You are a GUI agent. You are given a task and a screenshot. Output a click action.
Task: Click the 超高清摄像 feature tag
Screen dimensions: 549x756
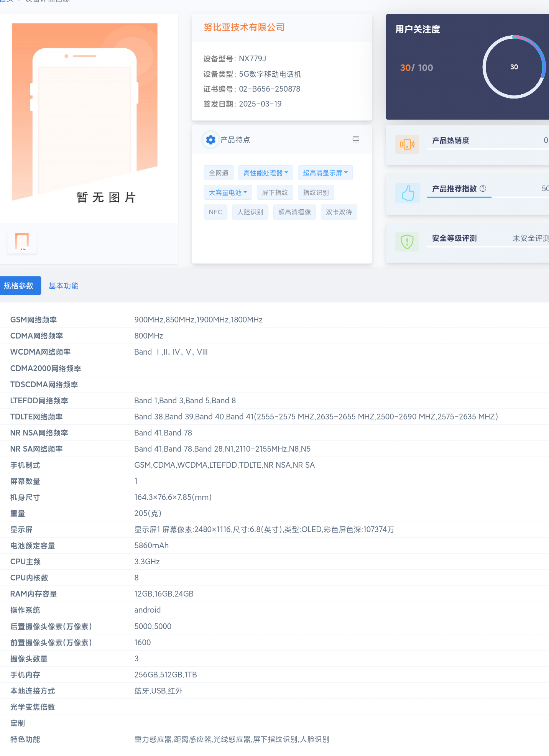tap(294, 212)
